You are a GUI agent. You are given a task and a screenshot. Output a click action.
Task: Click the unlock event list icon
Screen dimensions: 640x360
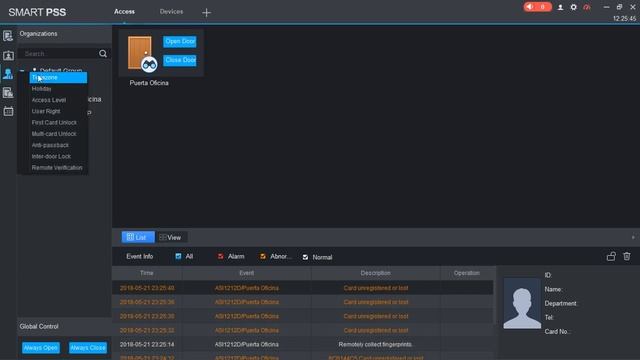611,256
